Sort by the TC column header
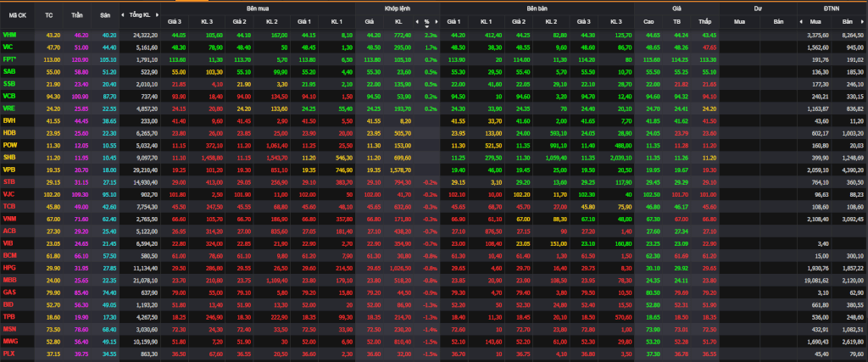Viewport: 868px width, 362px height. pos(48,15)
